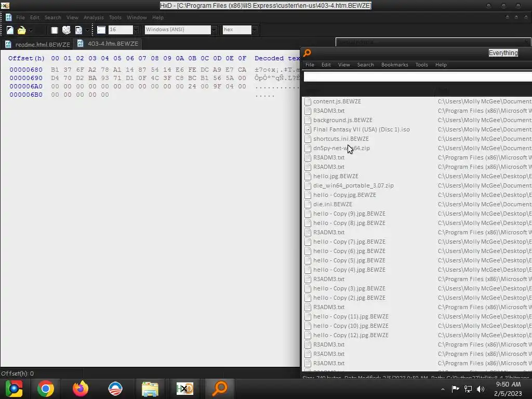Open HxD View menu

72,17
